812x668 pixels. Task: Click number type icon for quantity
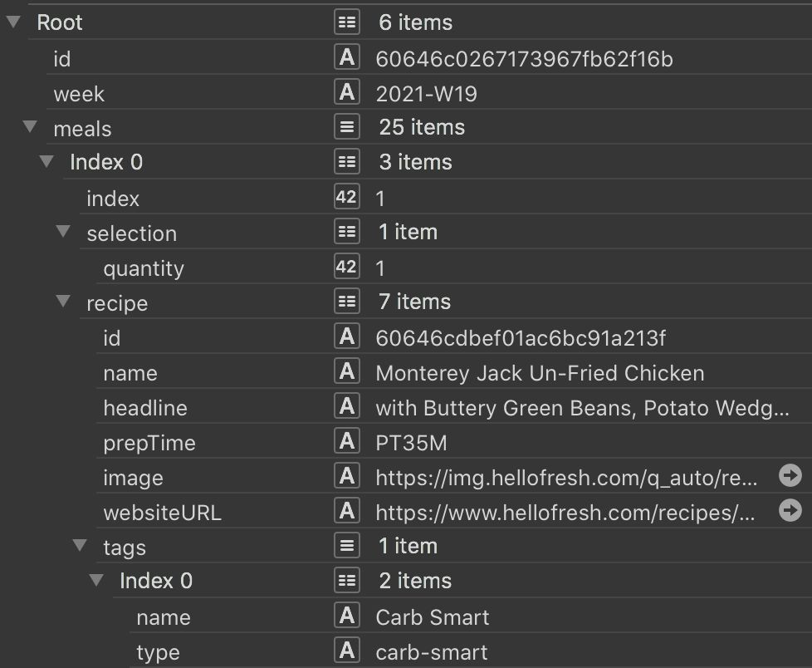(346, 267)
